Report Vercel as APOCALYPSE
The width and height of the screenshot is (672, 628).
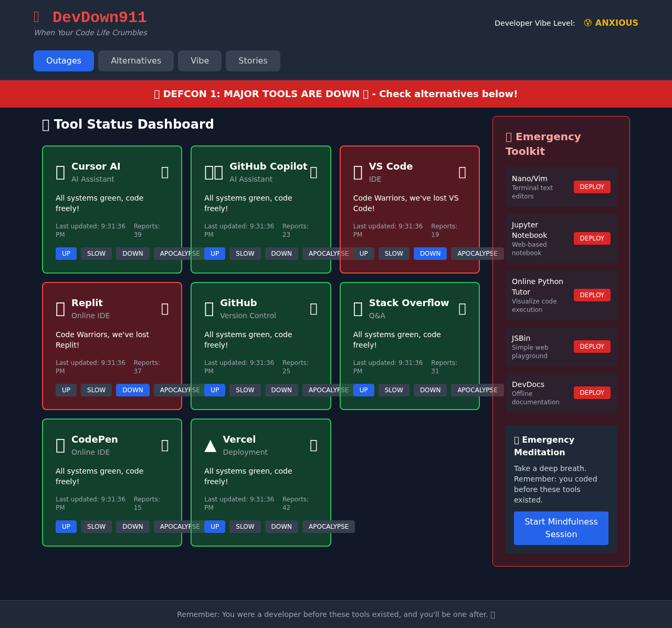329,527
